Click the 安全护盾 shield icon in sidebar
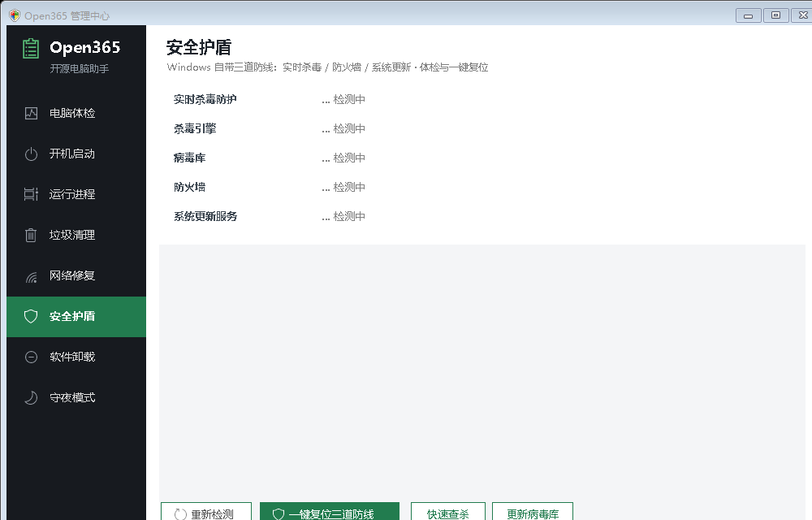Image resolution: width=812 pixels, height=520 pixels. (31, 316)
